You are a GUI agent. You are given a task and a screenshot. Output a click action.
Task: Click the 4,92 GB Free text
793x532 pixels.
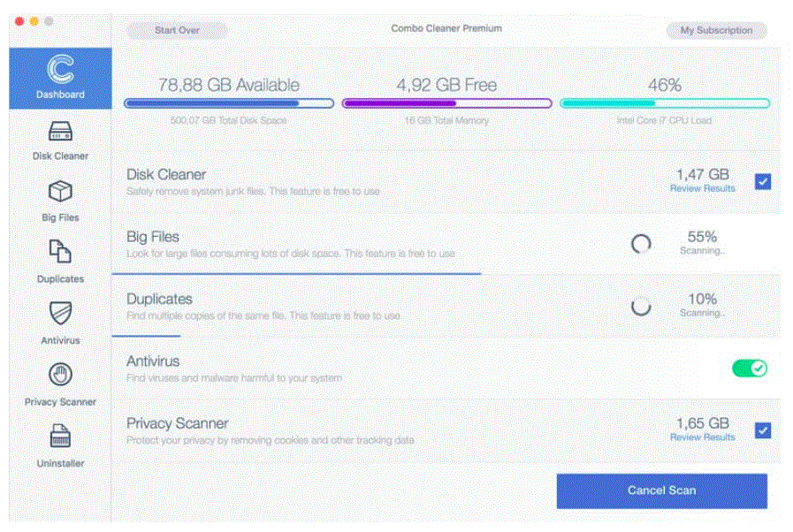pos(446,85)
